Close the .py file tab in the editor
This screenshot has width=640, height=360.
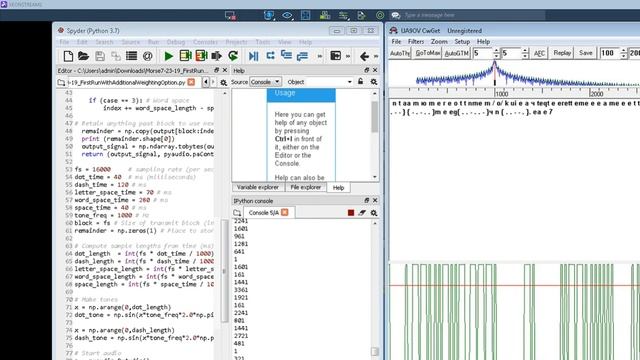191,82
